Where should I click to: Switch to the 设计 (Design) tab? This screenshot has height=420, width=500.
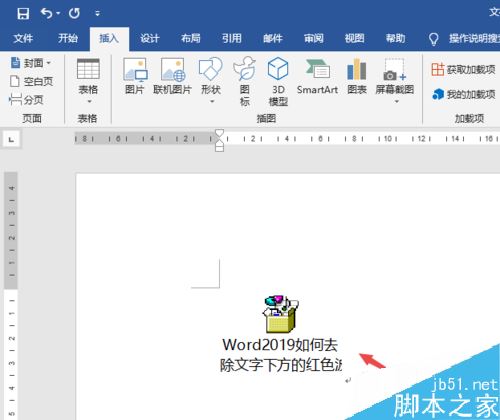(x=150, y=38)
